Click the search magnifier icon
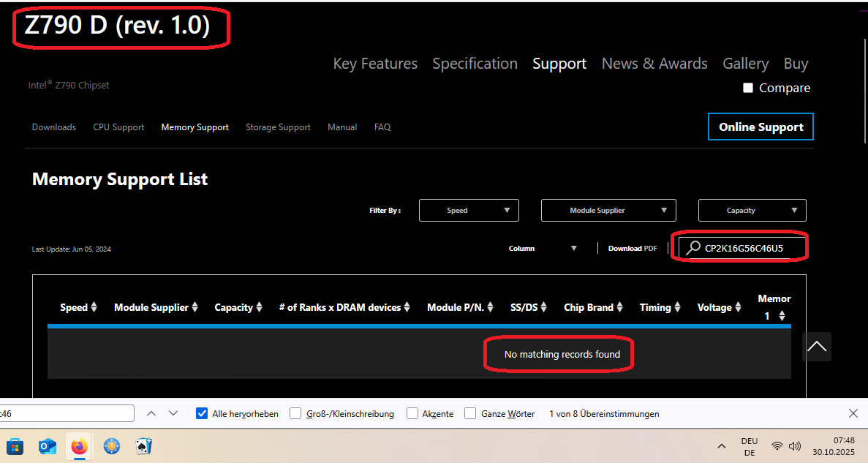The height and width of the screenshot is (463, 868). (x=693, y=247)
